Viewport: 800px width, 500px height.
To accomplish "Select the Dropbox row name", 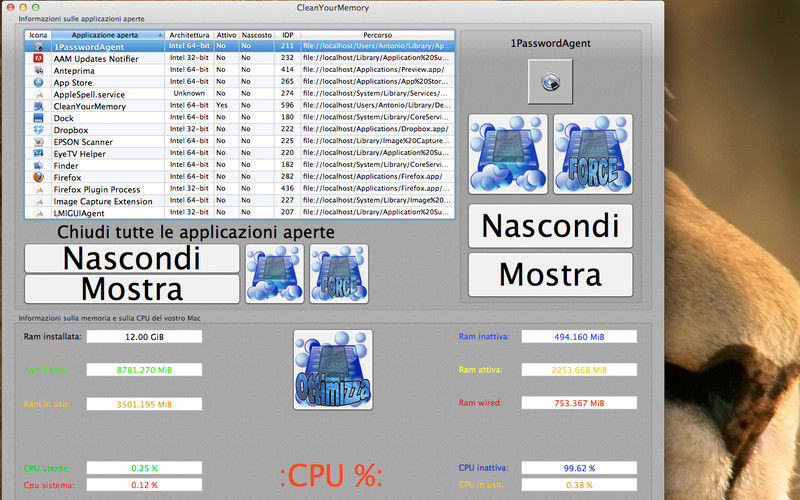I will 71,130.
